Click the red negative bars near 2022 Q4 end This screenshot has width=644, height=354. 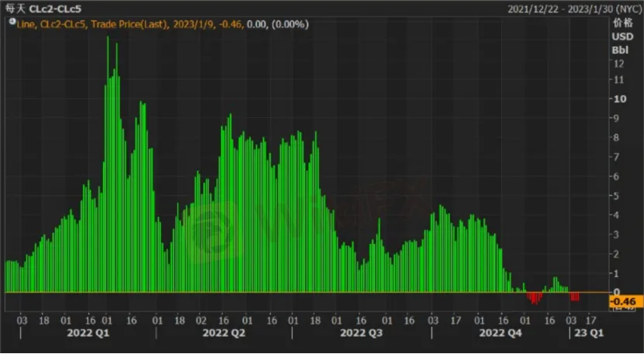(x=534, y=298)
